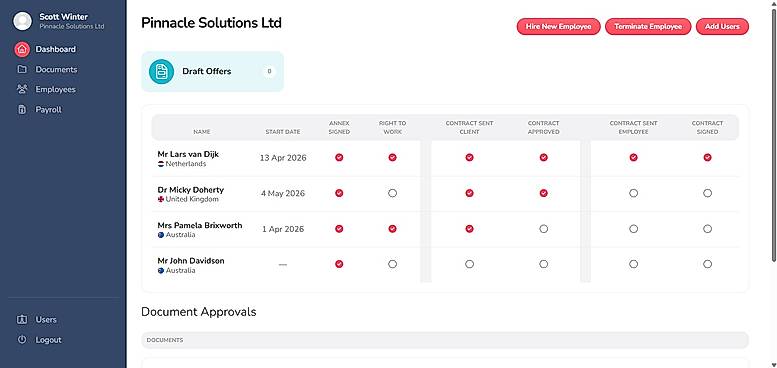Click Micky Doherty's Contract Approved checkmark

(x=544, y=193)
